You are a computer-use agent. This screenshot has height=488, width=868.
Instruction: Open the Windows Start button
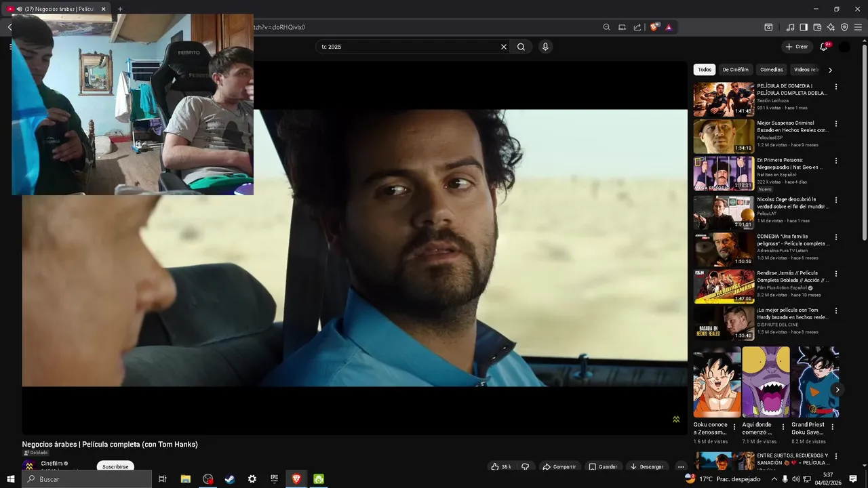pyautogui.click(x=11, y=479)
